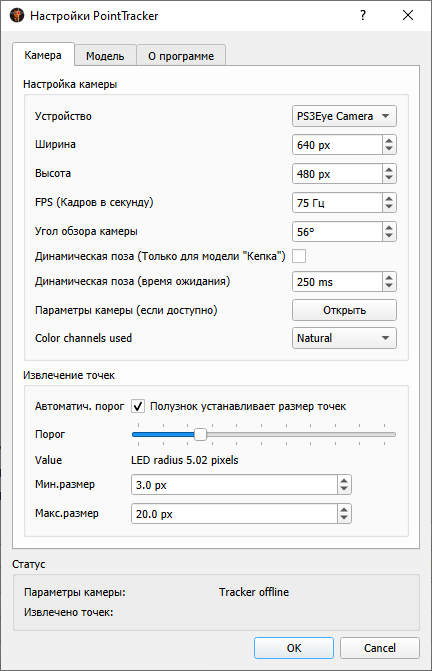This screenshot has height=671, width=432.
Task: Decrease Мин.размер with down arrow
Action: [344, 490]
